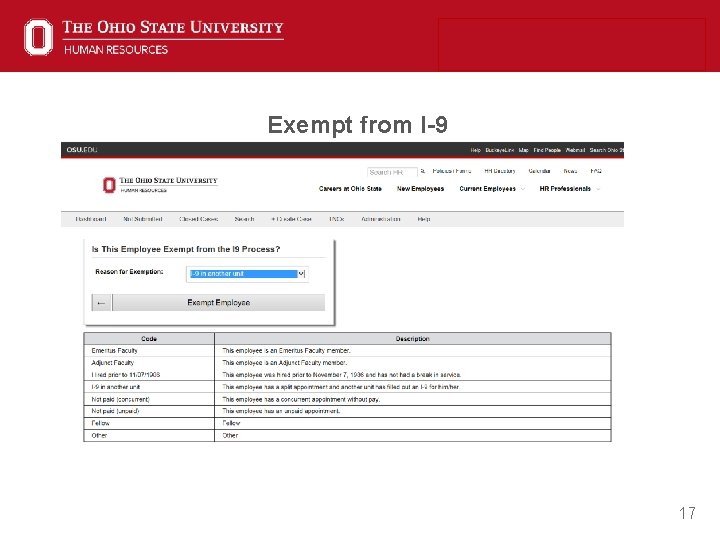The width and height of the screenshot is (720, 540).
Task: Click the News link
Action: (x=570, y=171)
